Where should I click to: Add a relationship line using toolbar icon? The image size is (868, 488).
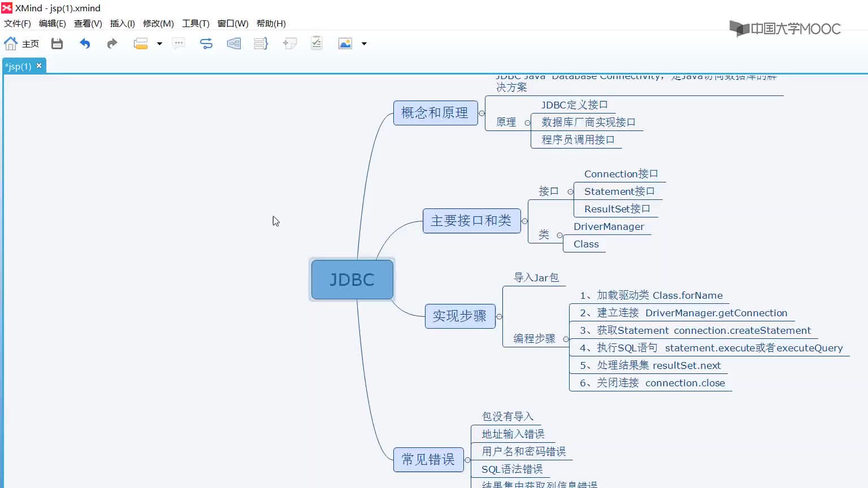pos(206,43)
